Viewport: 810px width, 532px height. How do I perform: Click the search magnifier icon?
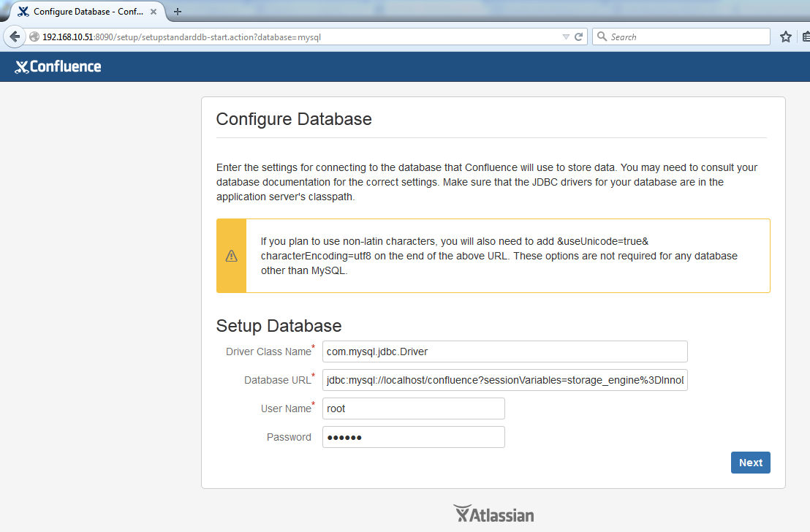point(602,37)
